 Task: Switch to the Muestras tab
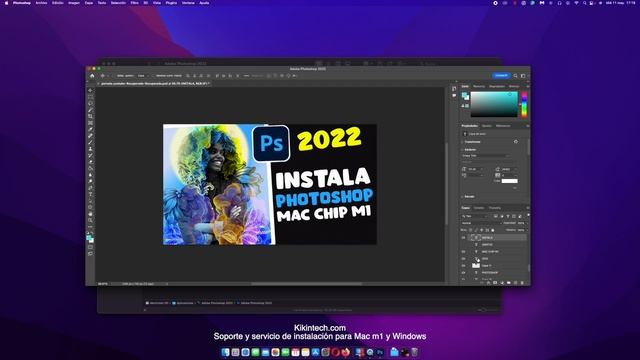pyautogui.click(x=479, y=86)
